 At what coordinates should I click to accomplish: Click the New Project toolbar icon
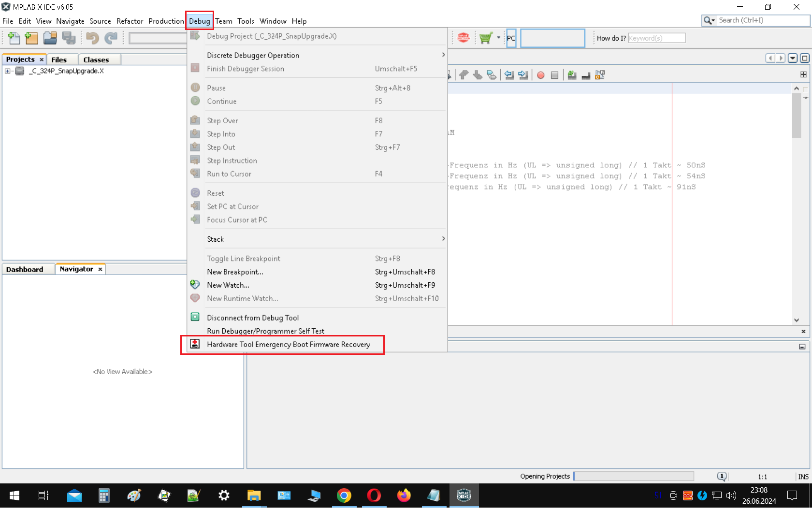[31, 38]
